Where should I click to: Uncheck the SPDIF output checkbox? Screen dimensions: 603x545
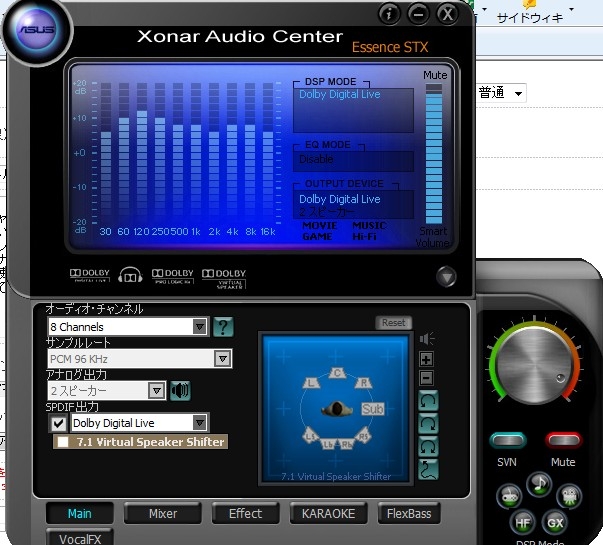tap(59, 423)
